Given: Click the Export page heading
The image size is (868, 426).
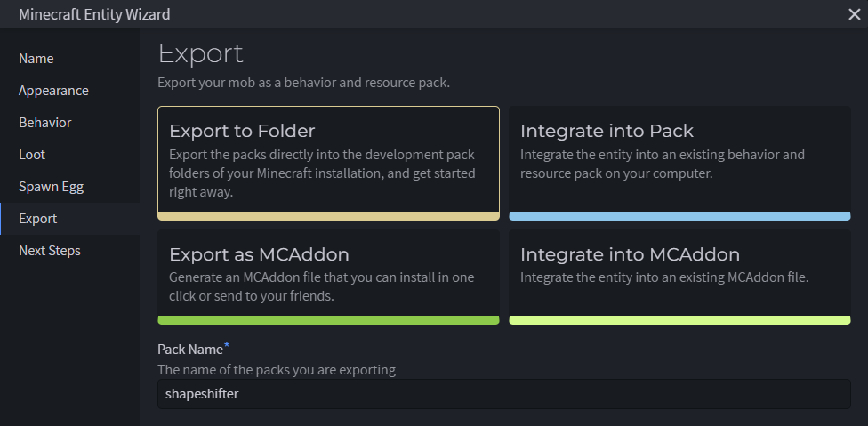Looking at the screenshot, I should pos(200,54).
